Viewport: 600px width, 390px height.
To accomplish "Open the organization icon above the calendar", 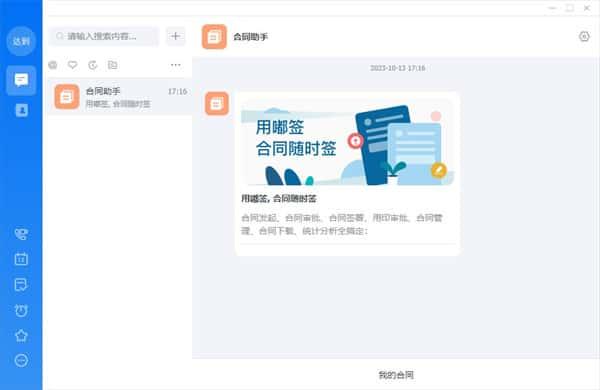I will pos(21,234).
